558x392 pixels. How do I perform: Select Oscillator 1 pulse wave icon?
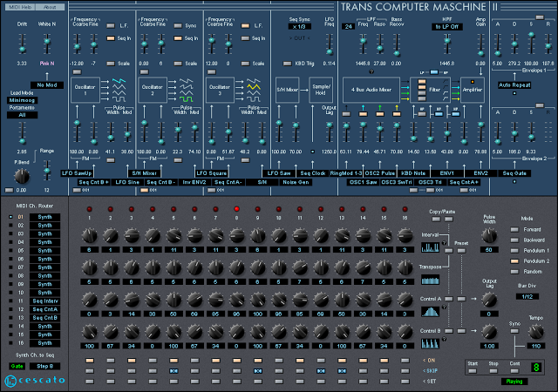pyautogui.click(x=119, y=99)
